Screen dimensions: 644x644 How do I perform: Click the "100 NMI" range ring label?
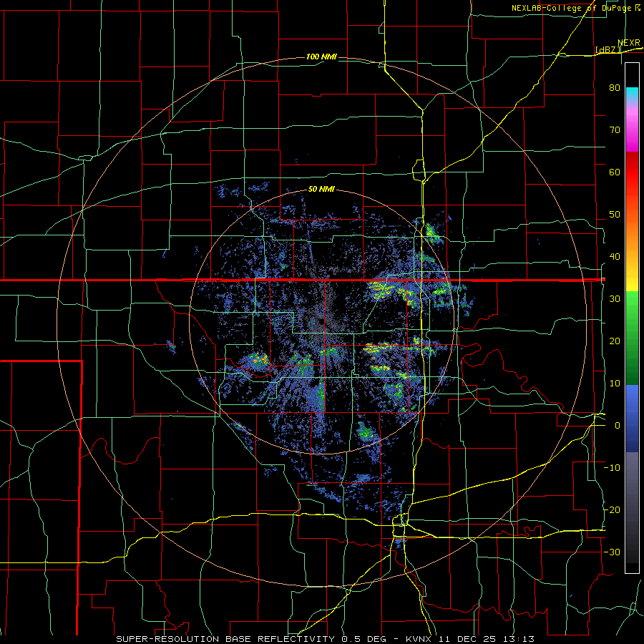pos(321,57)
